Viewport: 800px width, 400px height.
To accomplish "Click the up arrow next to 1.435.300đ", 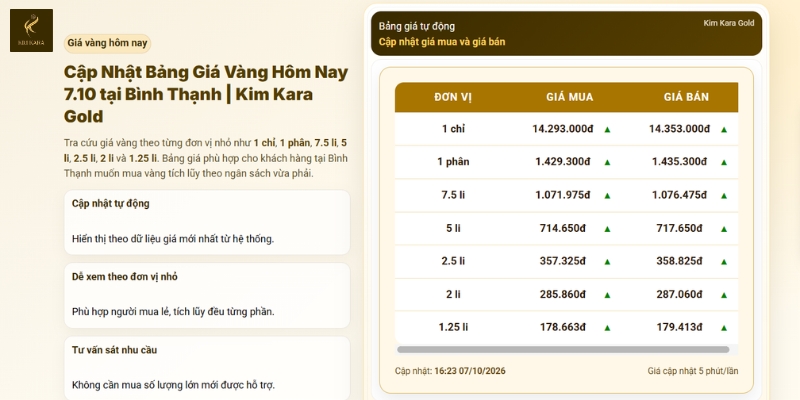I will [723, 162].
